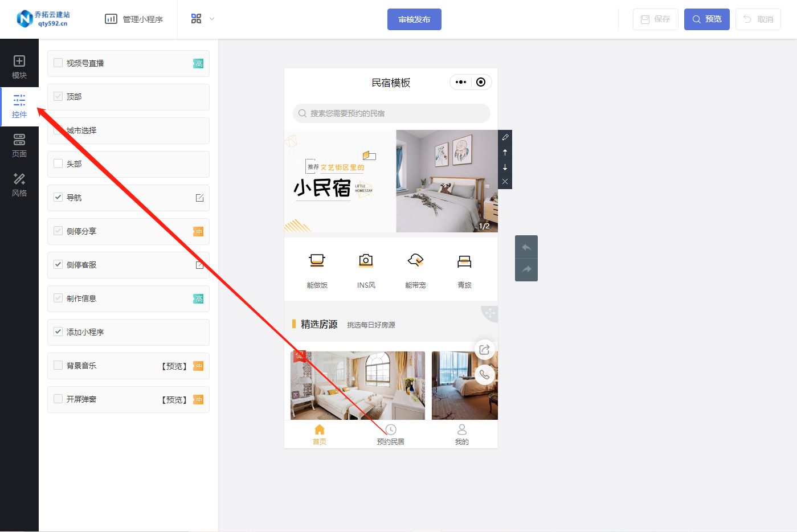Click the 预览 button in the top bar
Image resolution: width=797 pixels, height=532 pixels.
pyautogui.click(x=706, y=19)
